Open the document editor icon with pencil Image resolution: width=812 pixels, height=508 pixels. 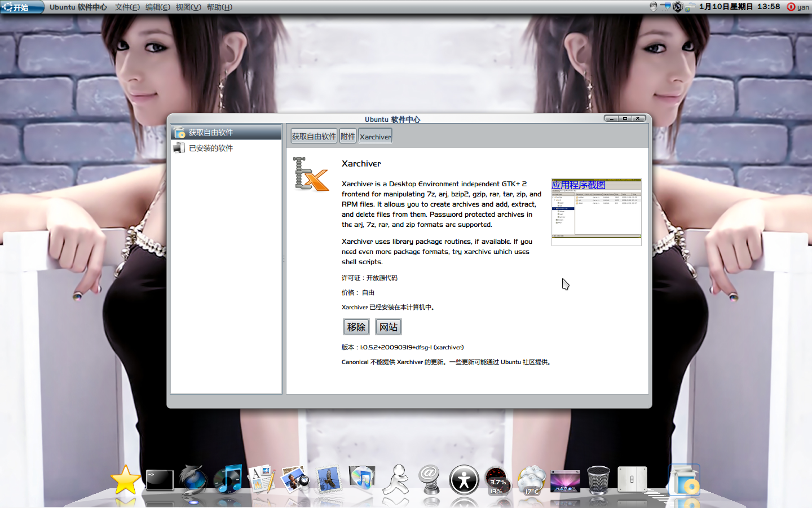pyautogui.click(x=262, y=479)
